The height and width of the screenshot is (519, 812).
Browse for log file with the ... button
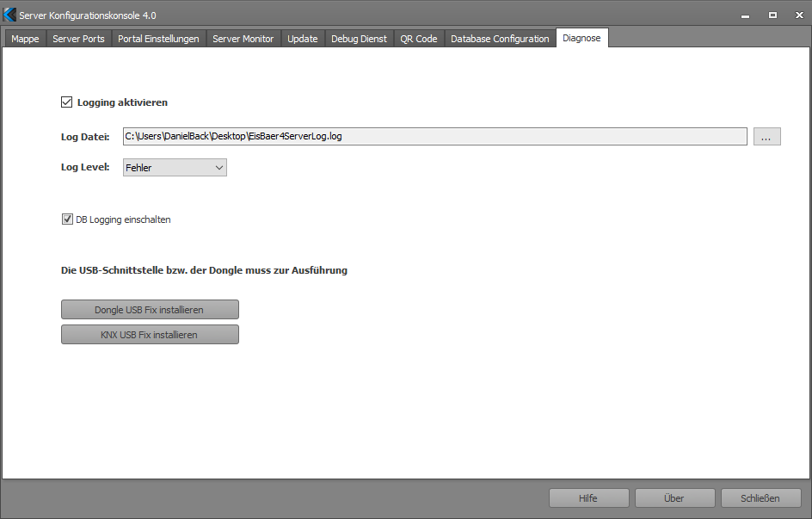[x=766, y=136]
